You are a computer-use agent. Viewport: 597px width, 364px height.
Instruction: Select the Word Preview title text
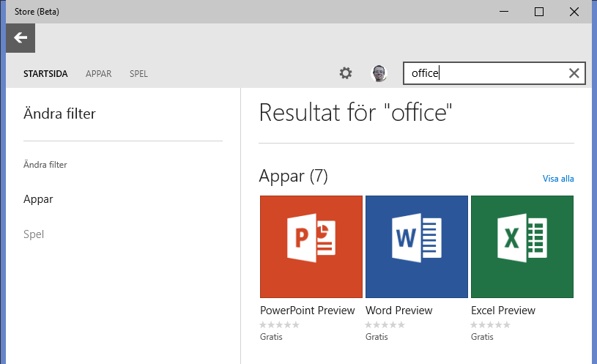click(x=398, y=311)
